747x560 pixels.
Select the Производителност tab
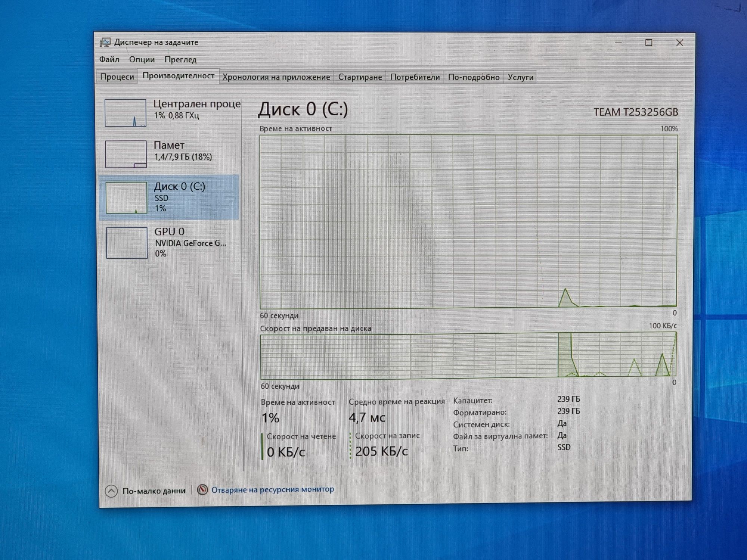(x=179, y=76)
